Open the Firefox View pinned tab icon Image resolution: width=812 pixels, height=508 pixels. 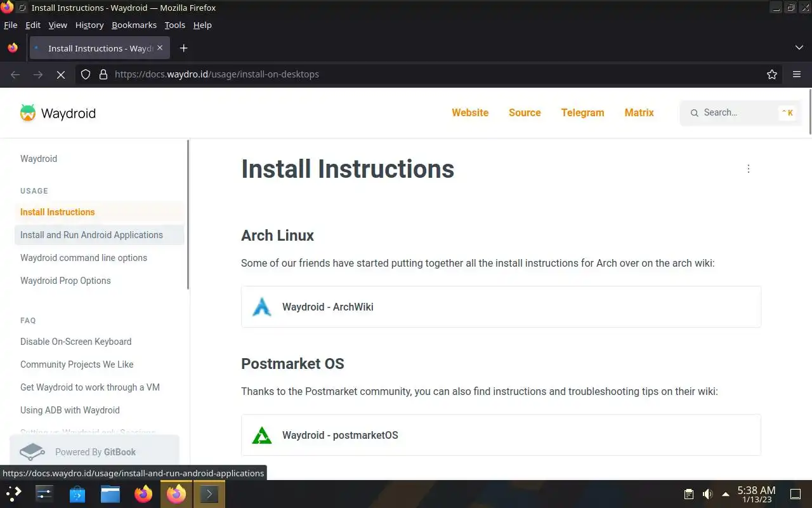pos(12,48)
